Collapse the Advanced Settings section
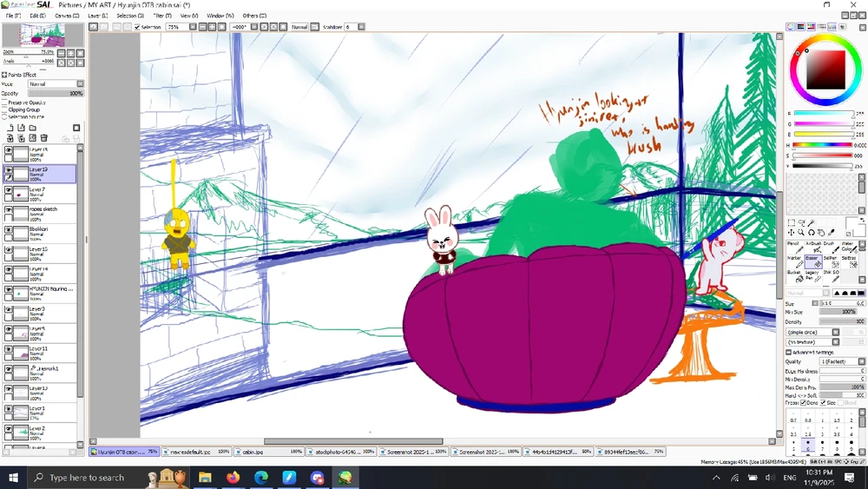The height and width of the screenshot is (489, 868). (789, 352)
